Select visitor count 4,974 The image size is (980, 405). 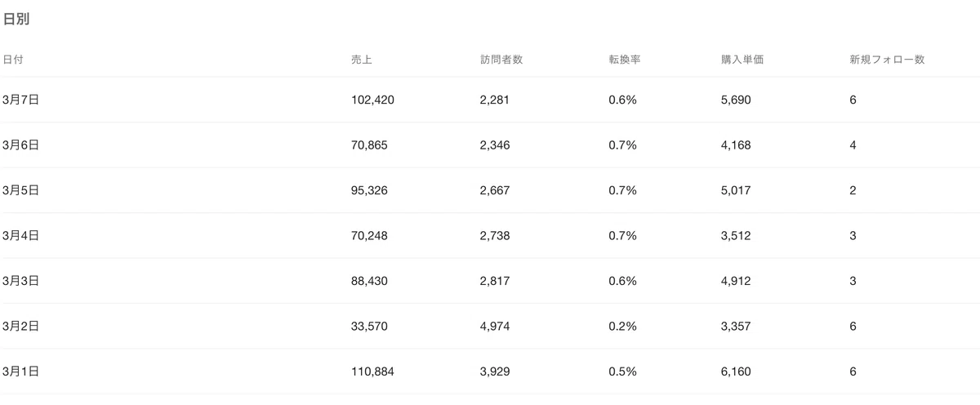(x=495, y=327)
